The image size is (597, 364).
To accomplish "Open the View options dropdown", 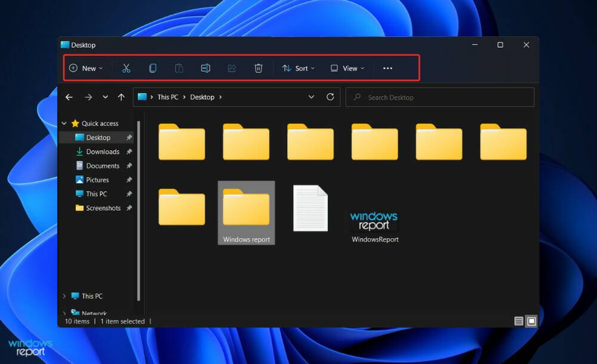I will (347, 68).
